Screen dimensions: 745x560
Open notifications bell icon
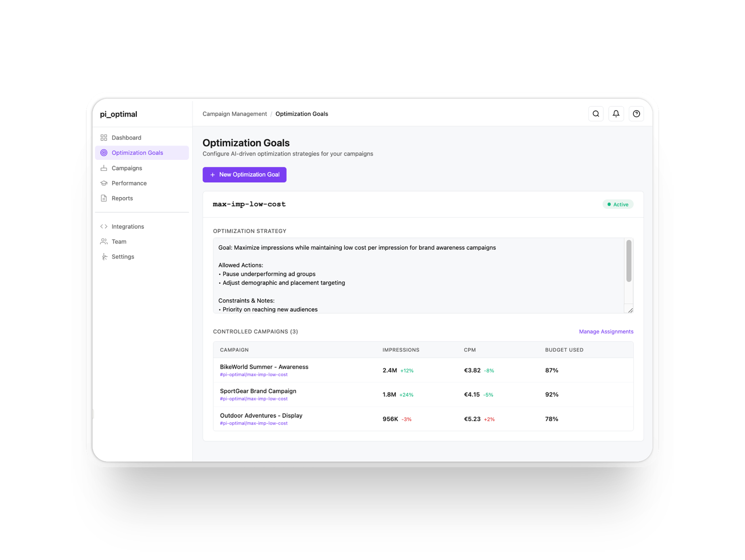(x=616, y=114)
